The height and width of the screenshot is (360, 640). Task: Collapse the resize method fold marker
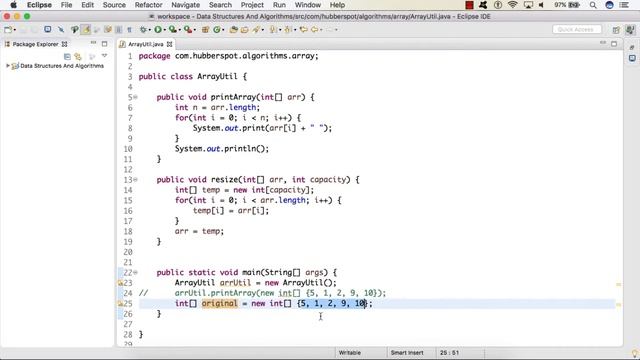pyautogui.click(x=135, y=180)
